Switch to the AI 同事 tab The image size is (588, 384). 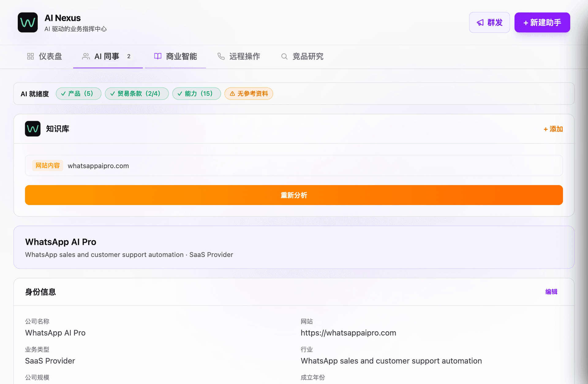click(108, 56)
